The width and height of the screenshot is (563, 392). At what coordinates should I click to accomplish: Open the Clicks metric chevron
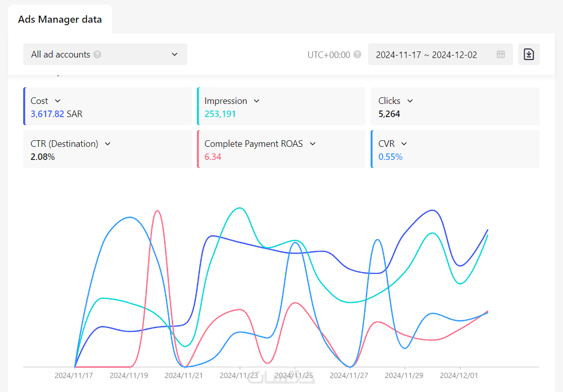click(x=410, y=101)
